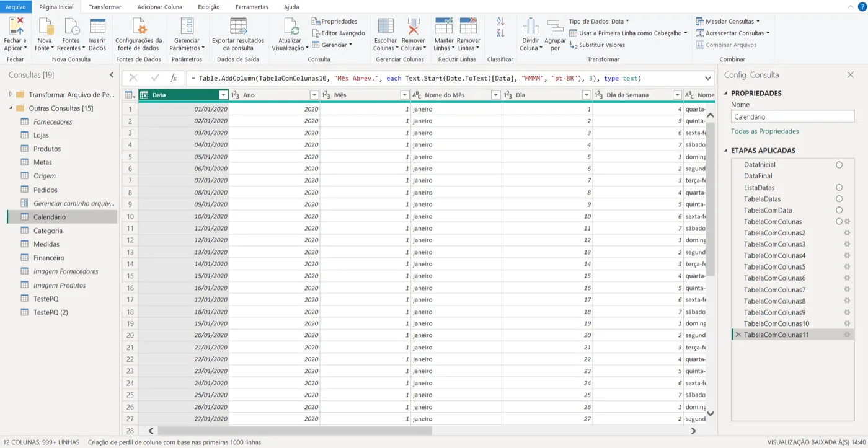Viewport: 868px width, 448px height.
Task: Click the Agrupar por icon
Action: tap(555, 27)
